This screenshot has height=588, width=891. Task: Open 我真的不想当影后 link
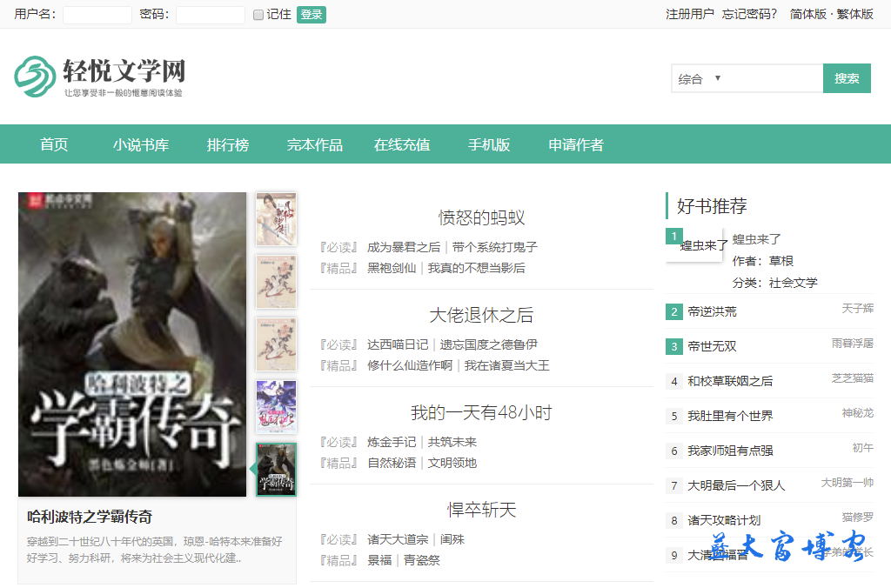tap(476, 268)
